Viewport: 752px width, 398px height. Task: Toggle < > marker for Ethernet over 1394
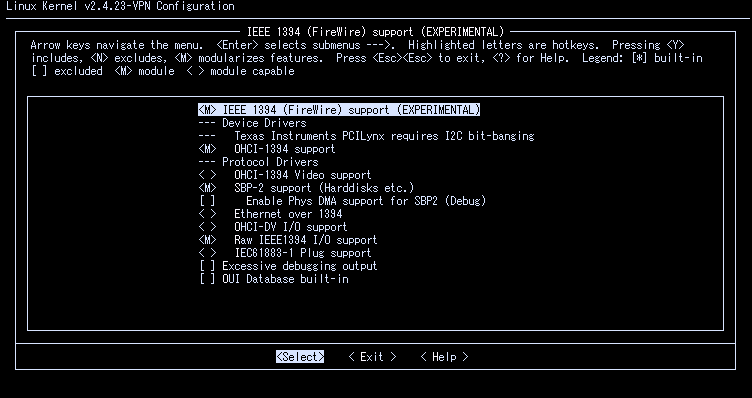point(207,214)
